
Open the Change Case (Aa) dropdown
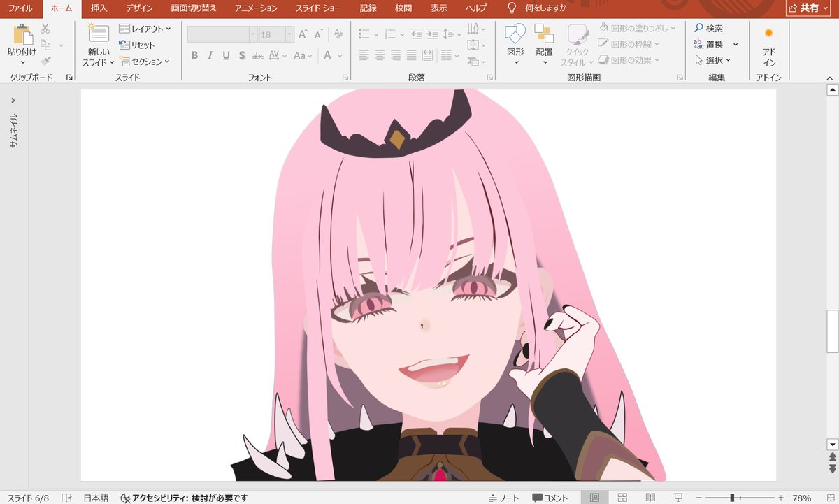[x=303, y=55]
